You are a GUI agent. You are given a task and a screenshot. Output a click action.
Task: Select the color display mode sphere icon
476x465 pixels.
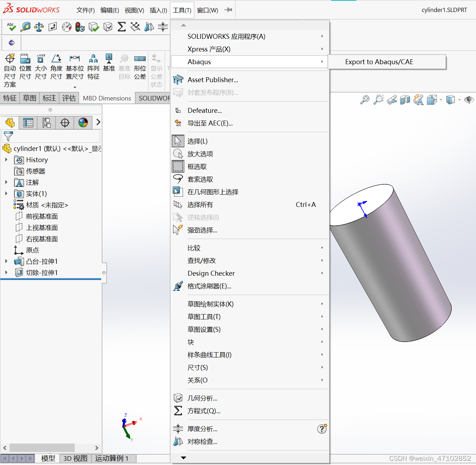83,122
